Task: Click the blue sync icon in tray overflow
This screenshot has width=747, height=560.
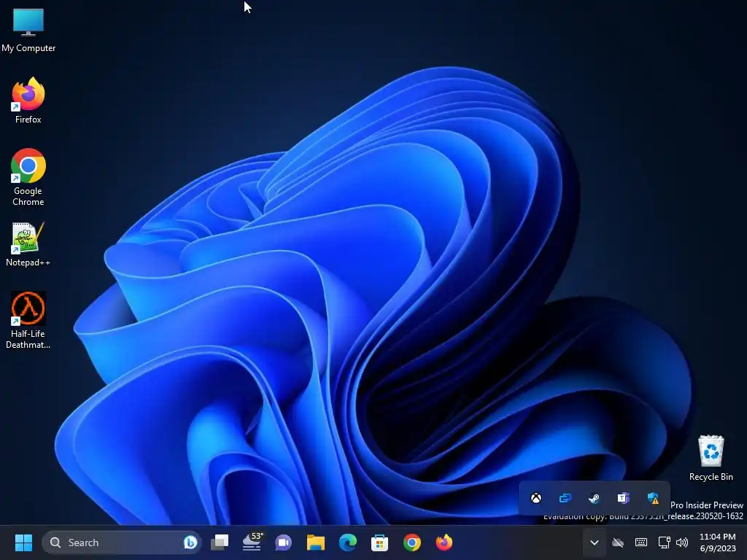Action: (x=565, y=498)
